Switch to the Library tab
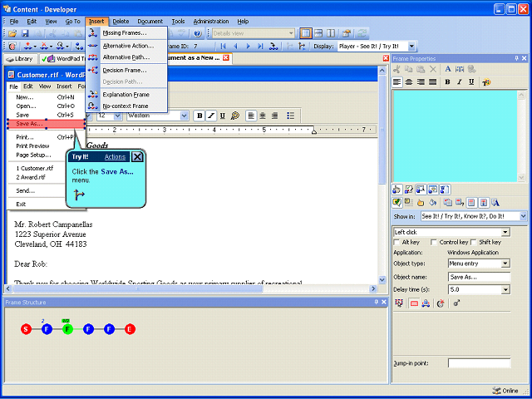The width and height of the screenshot is (532, 399). tap(20, 59)
